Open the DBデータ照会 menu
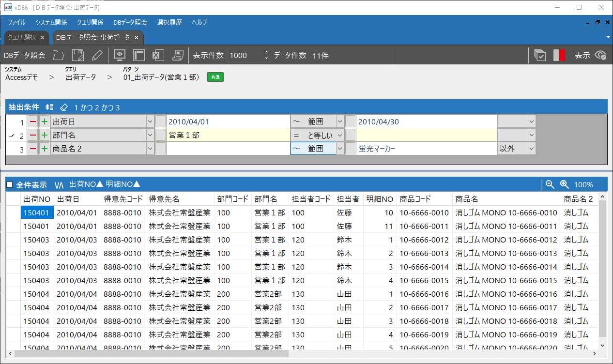This screenshot has height=364, width=613. click(x=130, y=22)
